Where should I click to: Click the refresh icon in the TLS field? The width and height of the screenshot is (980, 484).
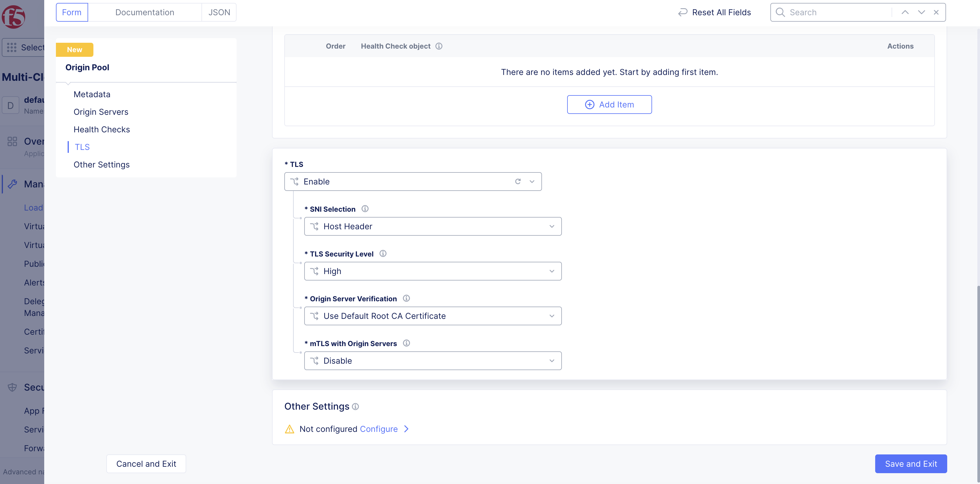[x=518, y=182]
